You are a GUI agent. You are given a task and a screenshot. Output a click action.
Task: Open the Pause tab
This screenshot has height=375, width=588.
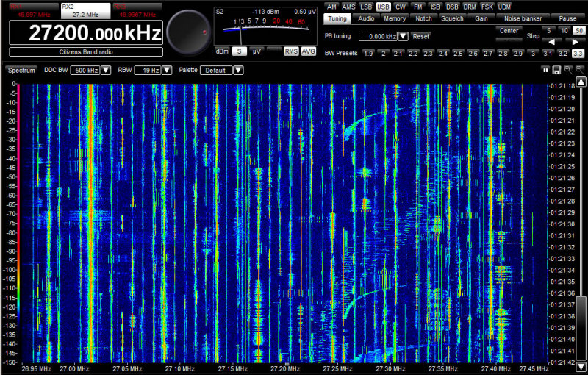pos(567,18)
